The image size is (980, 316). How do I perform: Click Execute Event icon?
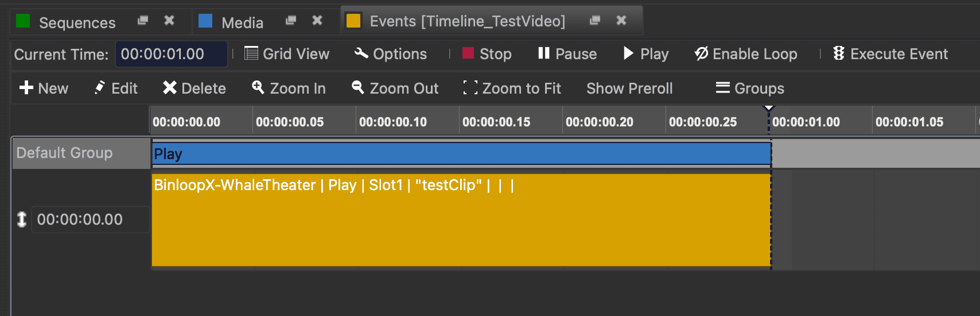click(x=839, y=53)
